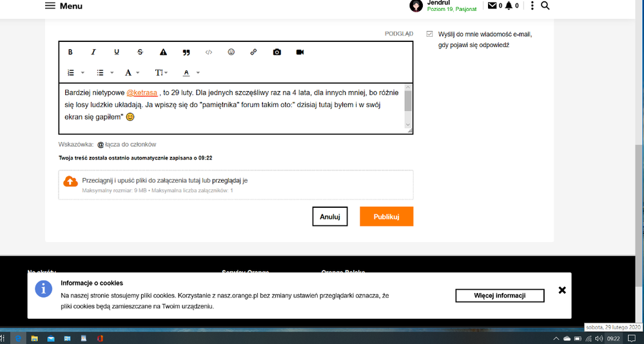Viewport: 644px width, 344px height.
Task: Cancel the post with Anuluj
Action: 330,217
